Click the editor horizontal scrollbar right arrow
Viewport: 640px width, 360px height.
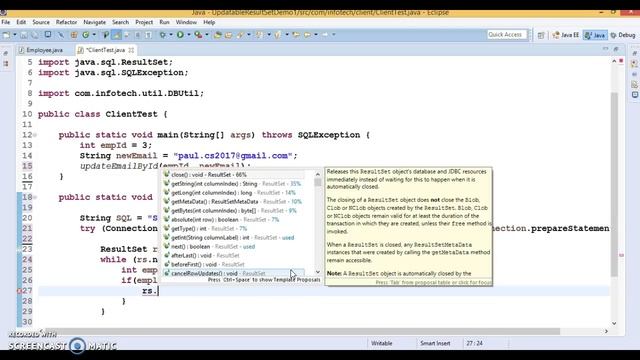tap(606, 331)
